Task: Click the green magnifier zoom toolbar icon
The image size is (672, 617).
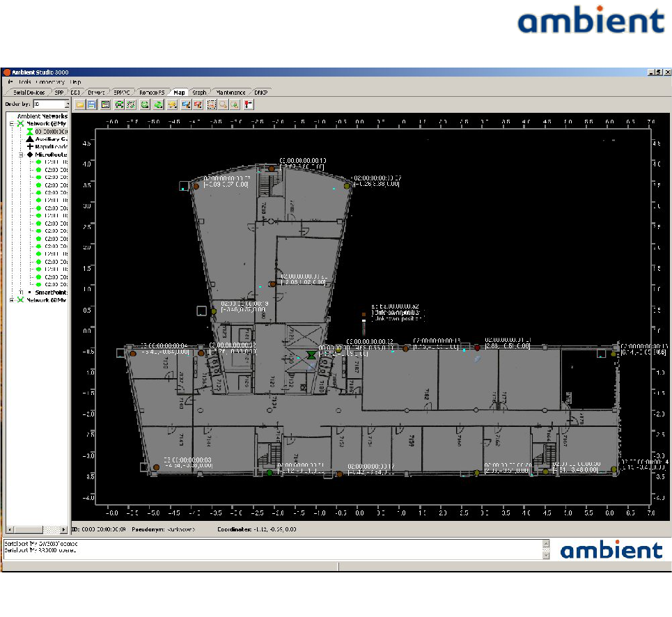Action: [235, 104]
